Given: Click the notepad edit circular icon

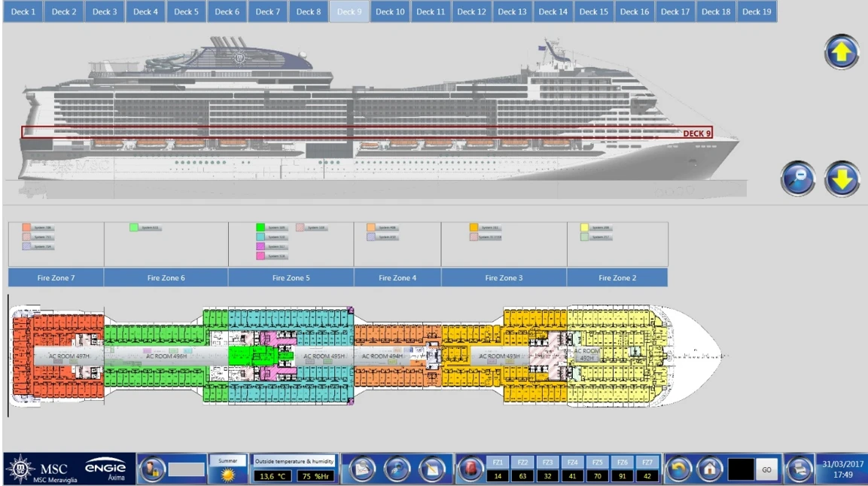Looking at the screenshot, I should point(432,469).
